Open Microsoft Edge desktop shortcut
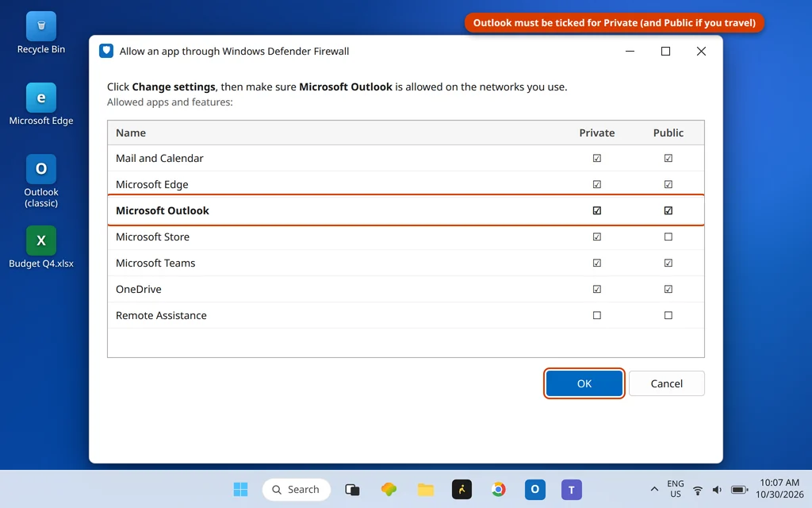The width and height of the screenshot is (812, 508). click(x=41, y=104)
